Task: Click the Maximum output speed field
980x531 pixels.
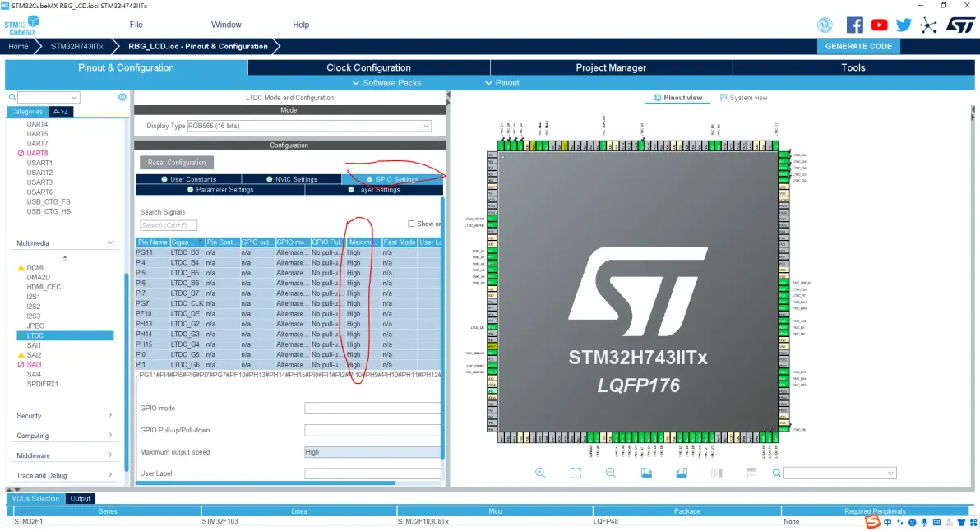Action: [372, 451]
